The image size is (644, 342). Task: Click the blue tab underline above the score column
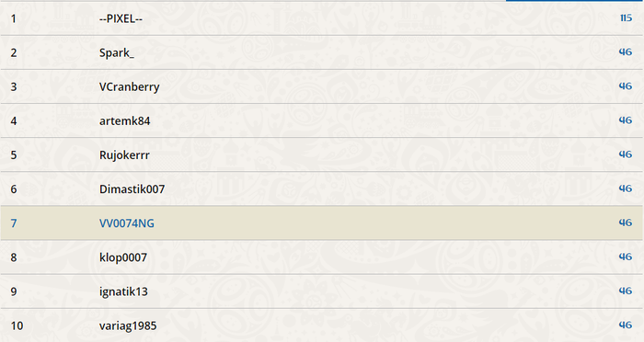[x=575, y=1]
